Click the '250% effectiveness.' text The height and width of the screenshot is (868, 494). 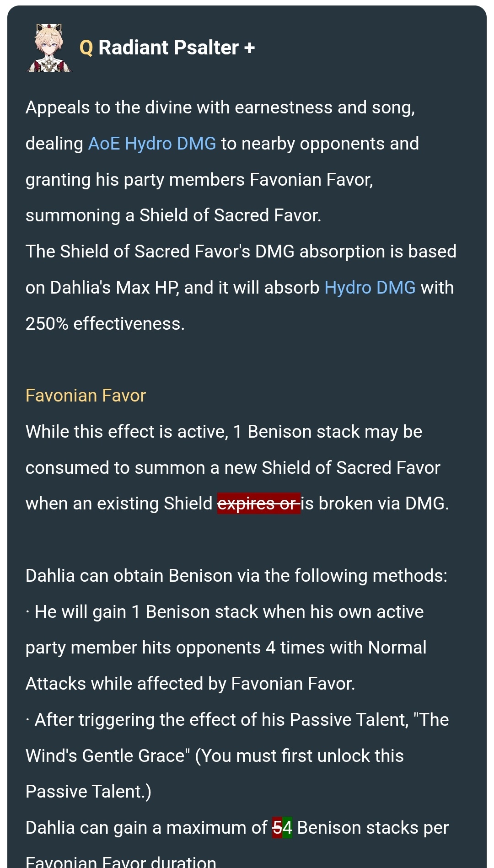(x=105, y=324)
